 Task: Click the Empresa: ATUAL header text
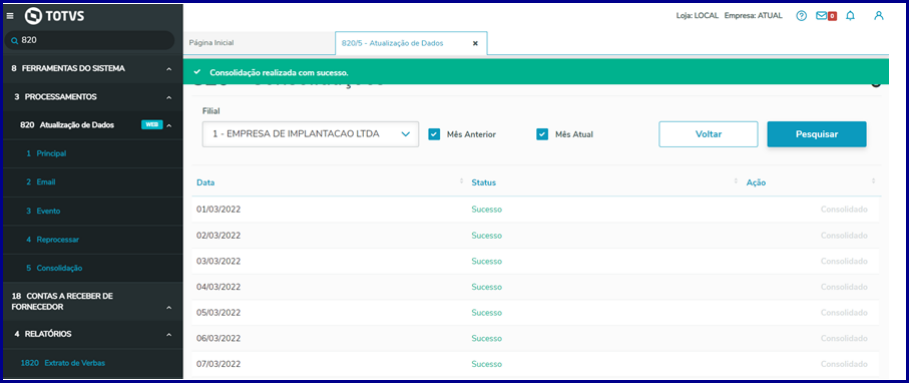[753, 16]
